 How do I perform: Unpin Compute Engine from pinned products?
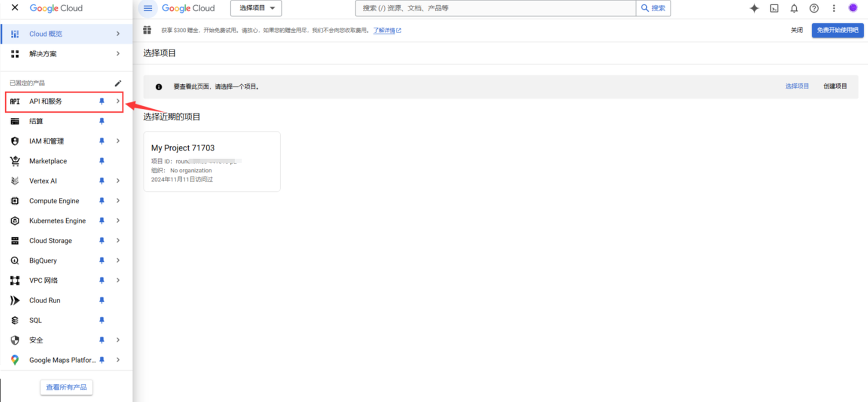pos(102,201)
